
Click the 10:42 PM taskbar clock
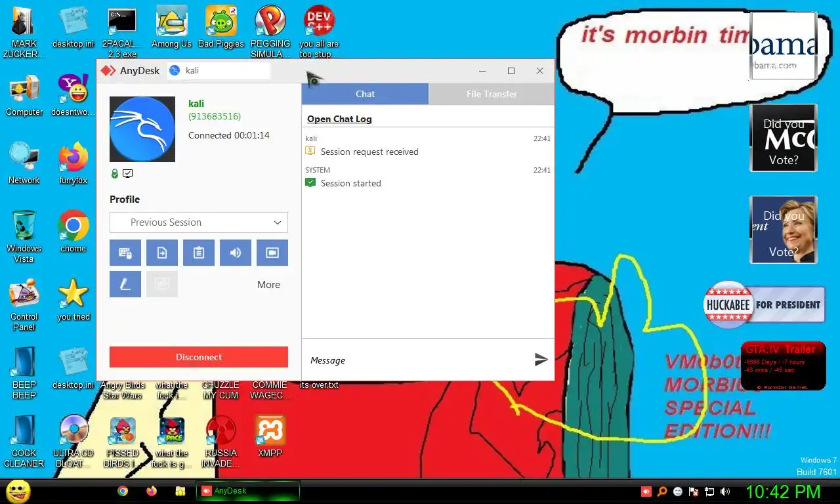[x=783, y=492]
